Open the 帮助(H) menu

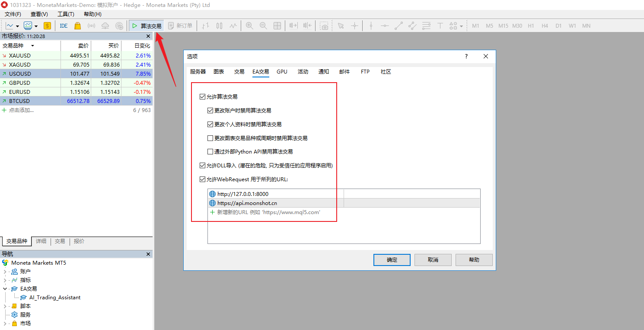[92, 14]
